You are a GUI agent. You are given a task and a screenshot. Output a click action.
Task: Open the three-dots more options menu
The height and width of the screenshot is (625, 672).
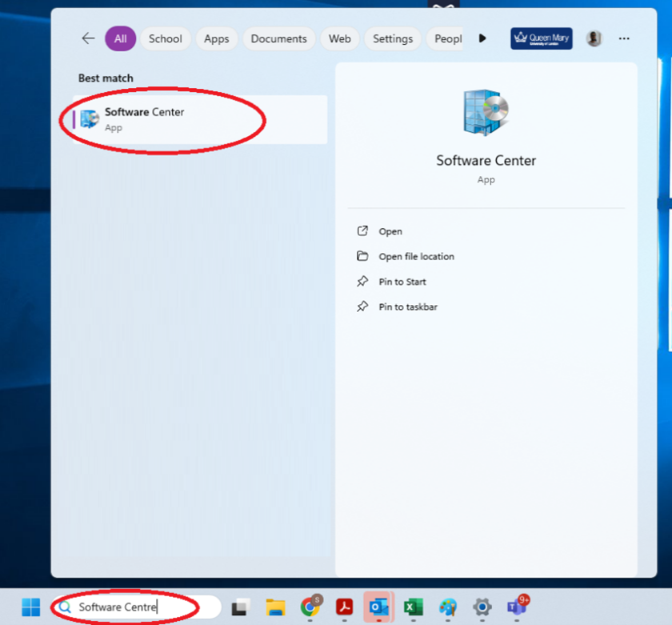click(624, 38)
